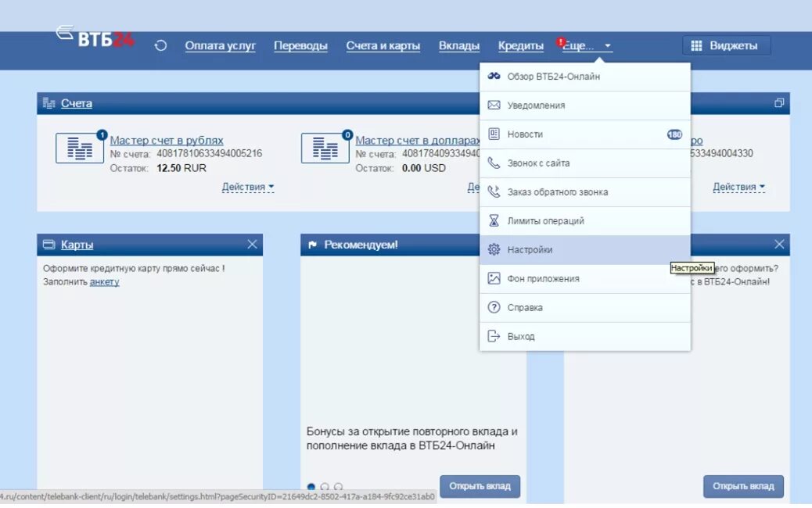
Task: Click the 12.50 RUR balance value
Action: click(x=181, y=168)
